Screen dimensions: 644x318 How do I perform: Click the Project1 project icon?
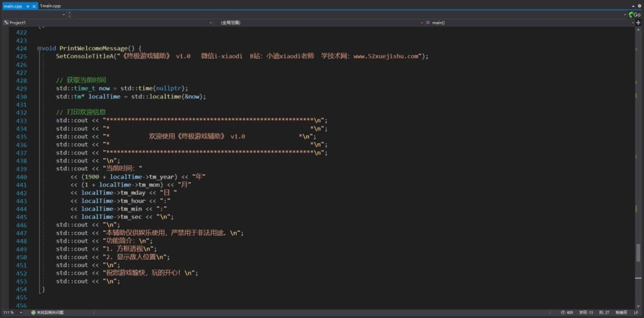[x=6, y=23]
